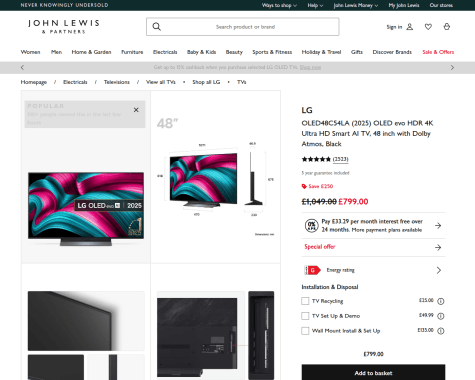The height and width of the screenshot is (380, 475).
Task: Go to View all TVs breadcrumb
Action: coord(161,82)
